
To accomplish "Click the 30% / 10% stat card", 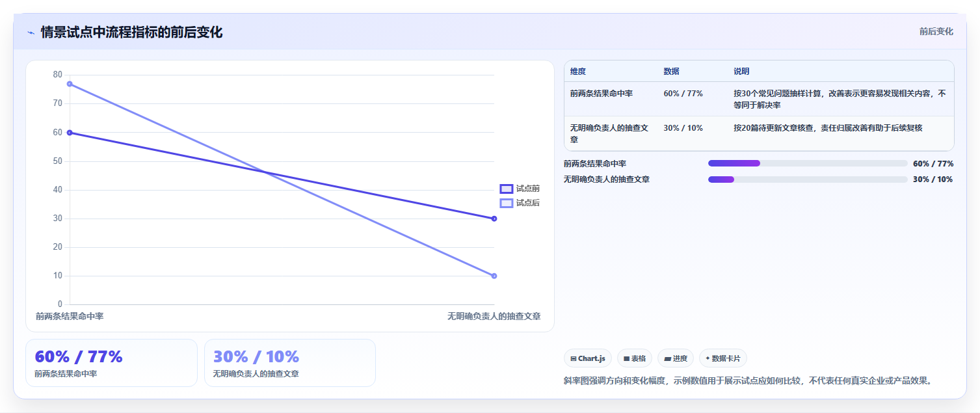I will [x=290, y=363].
